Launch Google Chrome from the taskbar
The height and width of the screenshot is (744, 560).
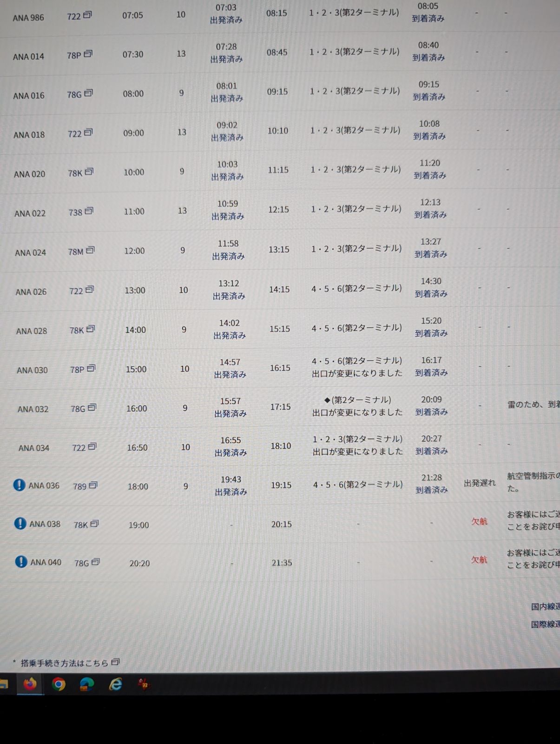(59, 684)
